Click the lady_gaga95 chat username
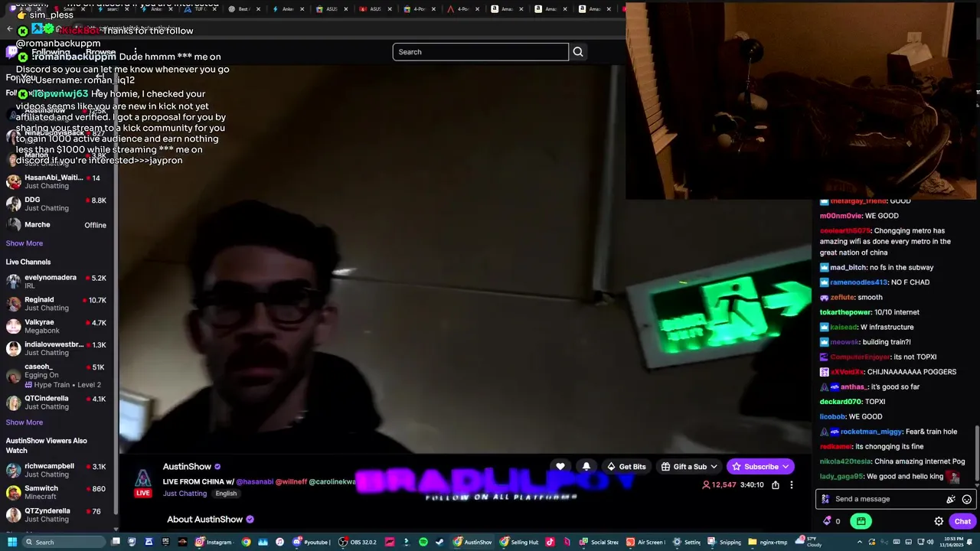This screenshot has height=551, width=980. 841,477
